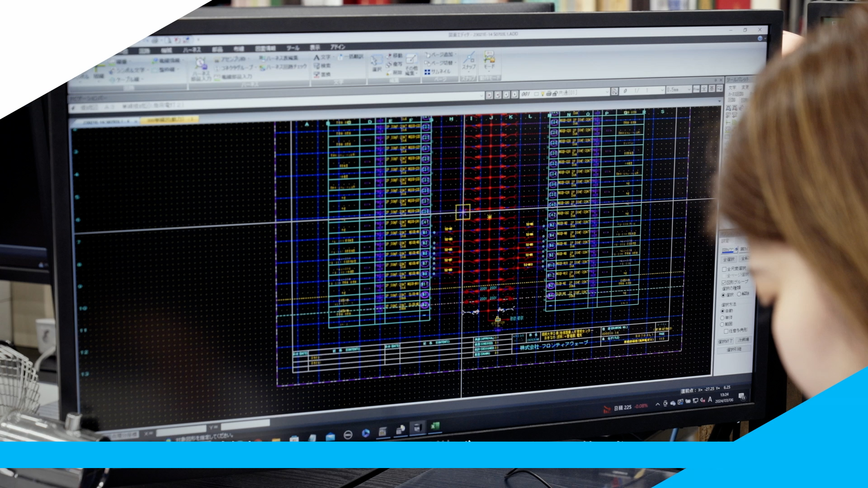Open the ハーネス部品入力 harness part input tool
Image resolution: width=868 pixels, height=488 pixels.
click(x=201, y=70)
